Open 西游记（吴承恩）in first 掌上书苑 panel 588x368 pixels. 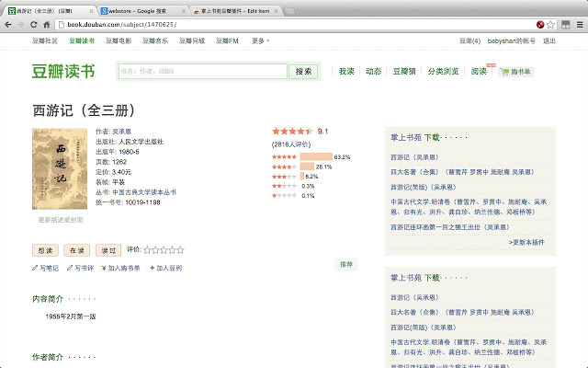414,157
